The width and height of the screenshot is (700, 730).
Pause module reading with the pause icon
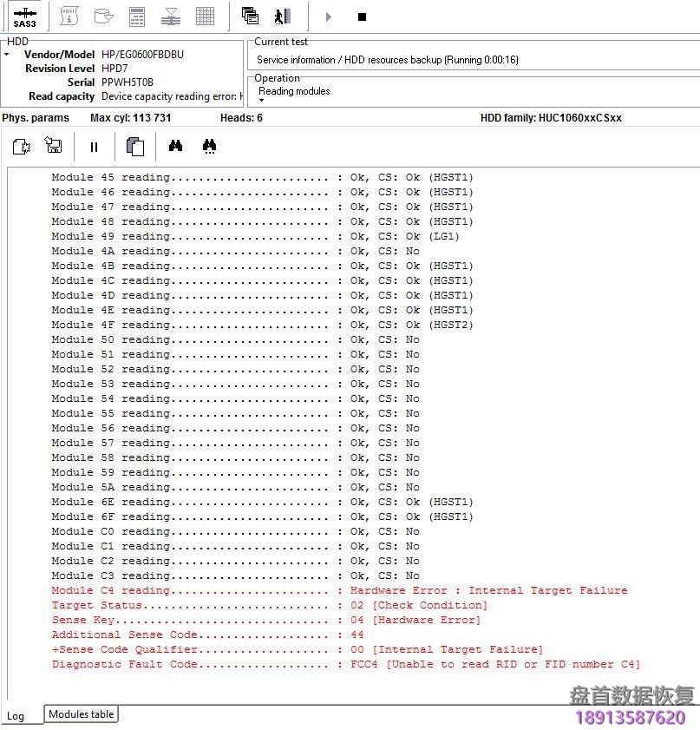pyautogui.click(x=94, y=146)
